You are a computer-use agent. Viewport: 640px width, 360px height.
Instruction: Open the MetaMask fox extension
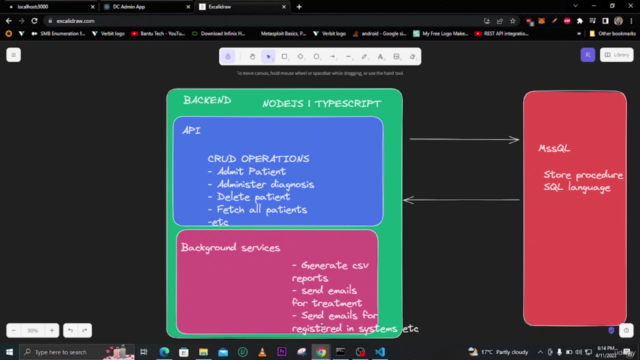(x=542, y=21)
